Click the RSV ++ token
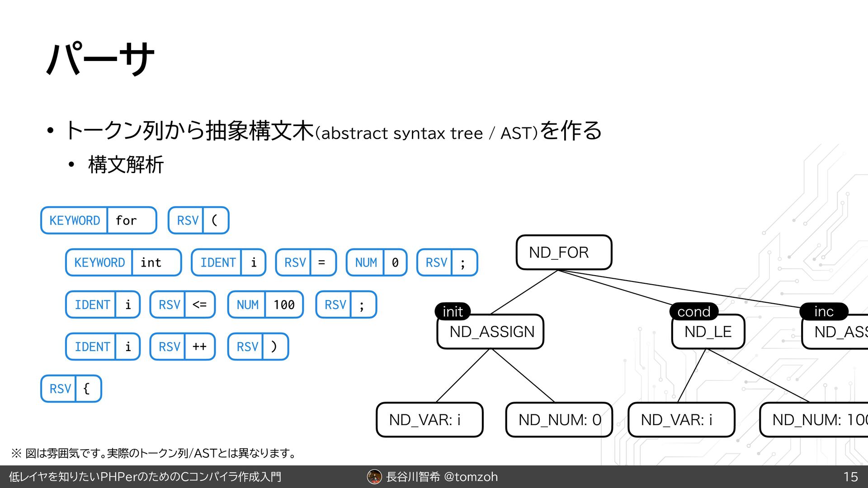Viewport: 868px width, 488px height. (x=183, y=347)
